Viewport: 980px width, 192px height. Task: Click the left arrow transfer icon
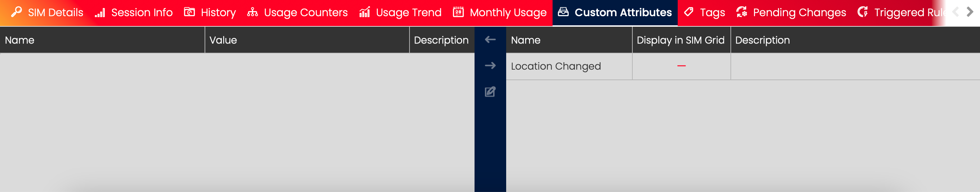(x=490, y=40)
